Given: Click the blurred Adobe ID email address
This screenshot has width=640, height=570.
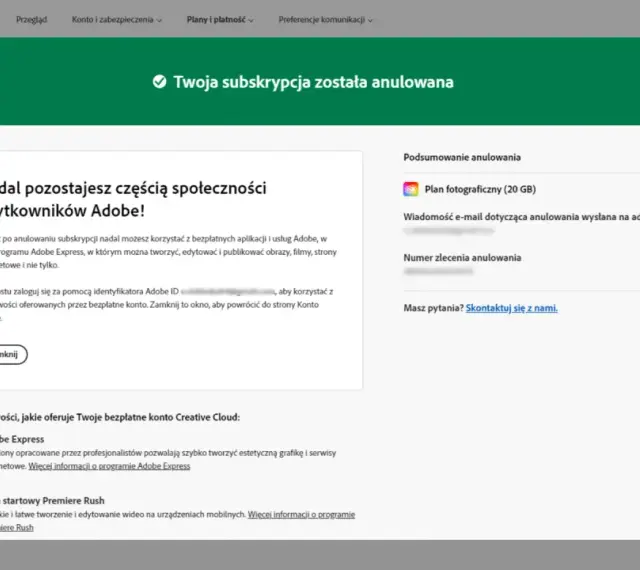Looking at the screenshot, I should click(x=228, y=292).
